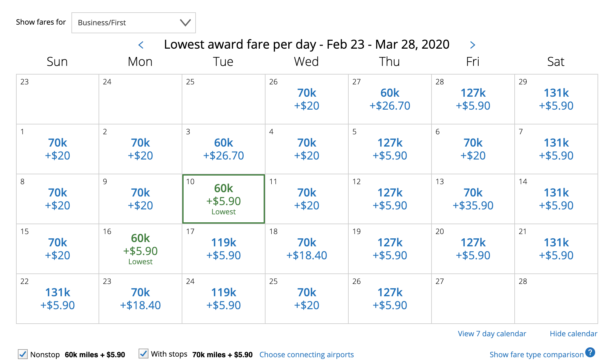Select the 119k fare on March 17
Screen dimensions: 608x364
(x=224, y=249)
